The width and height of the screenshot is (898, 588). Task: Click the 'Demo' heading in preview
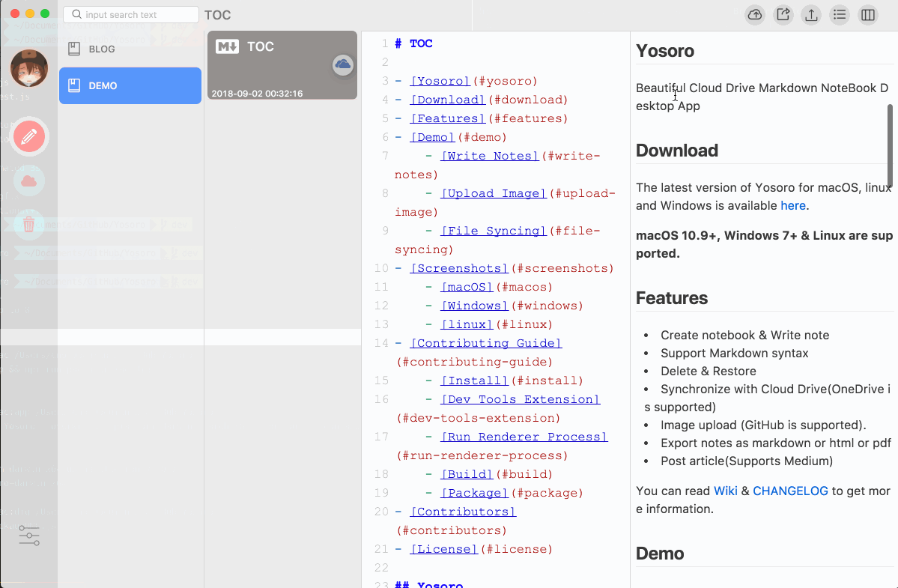click(x=660, y=554)
